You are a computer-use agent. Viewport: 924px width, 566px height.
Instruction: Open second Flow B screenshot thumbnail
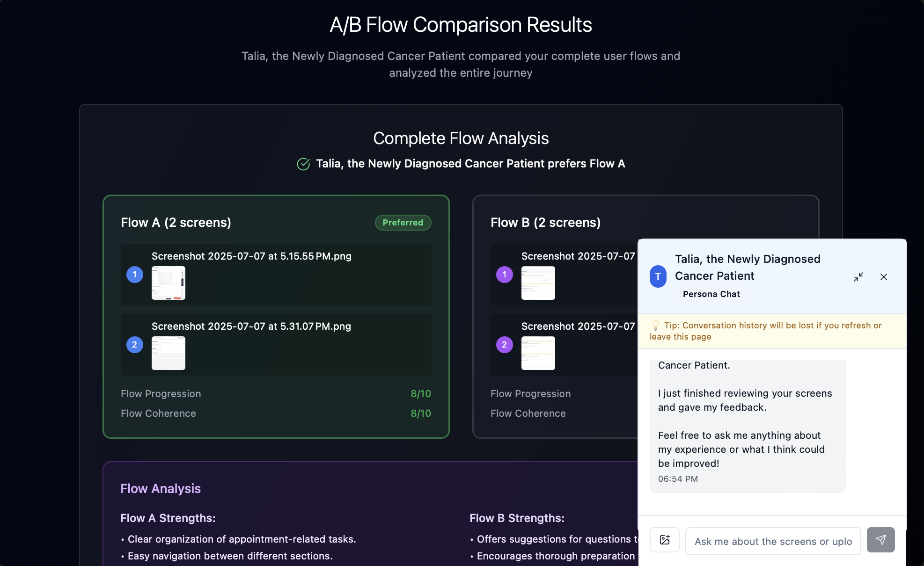(x=538, y=353)
